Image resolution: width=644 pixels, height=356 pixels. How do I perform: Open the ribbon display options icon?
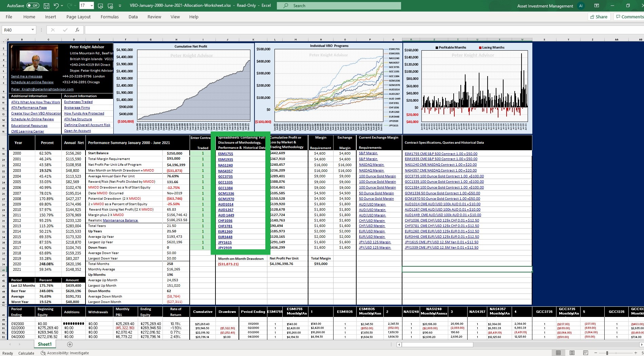[x=596, y=6]
